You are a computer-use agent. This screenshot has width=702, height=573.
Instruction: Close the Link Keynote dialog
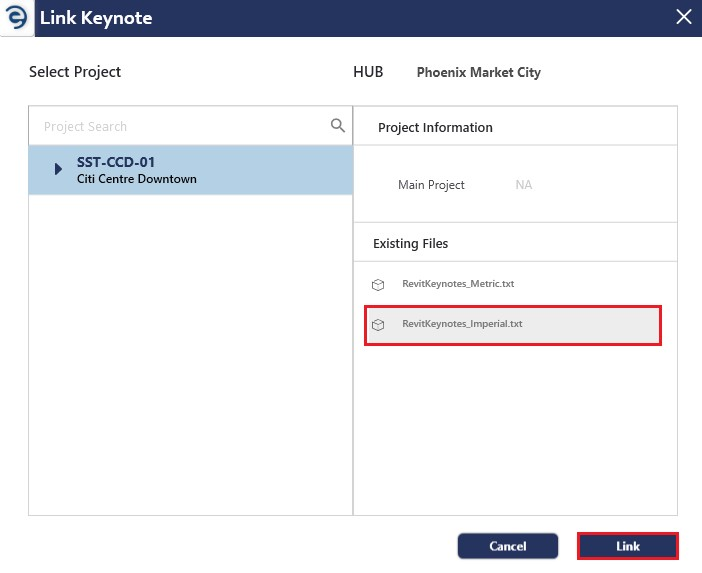684,17
